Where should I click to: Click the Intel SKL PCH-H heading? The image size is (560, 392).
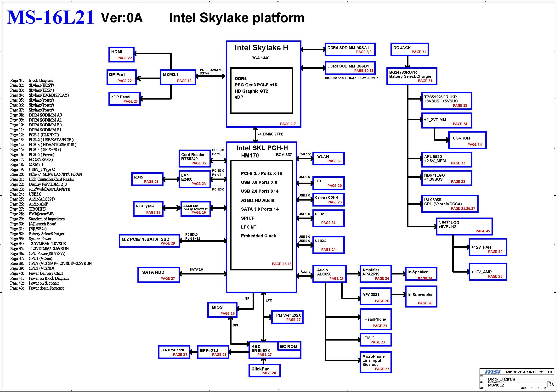pos(262,148)
